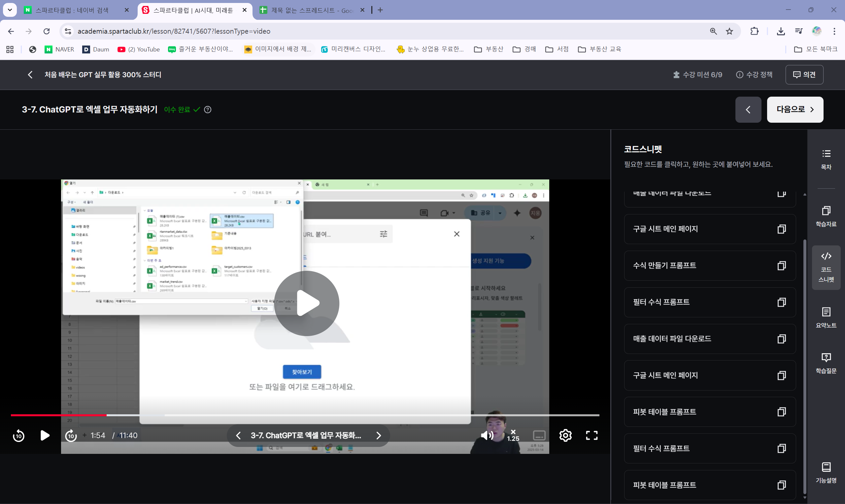Open the Chrome profile avatar
845x504 pixels.
click(817, 31)
